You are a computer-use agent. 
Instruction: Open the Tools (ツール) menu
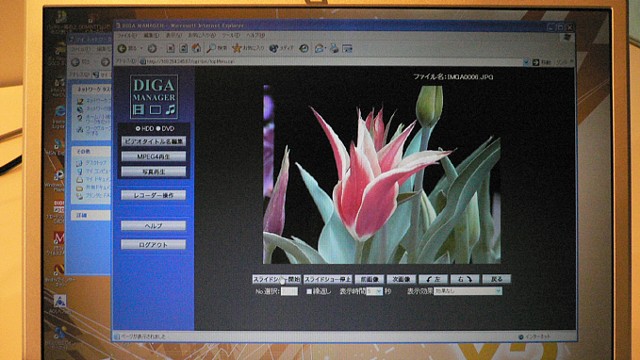point(231,36)
